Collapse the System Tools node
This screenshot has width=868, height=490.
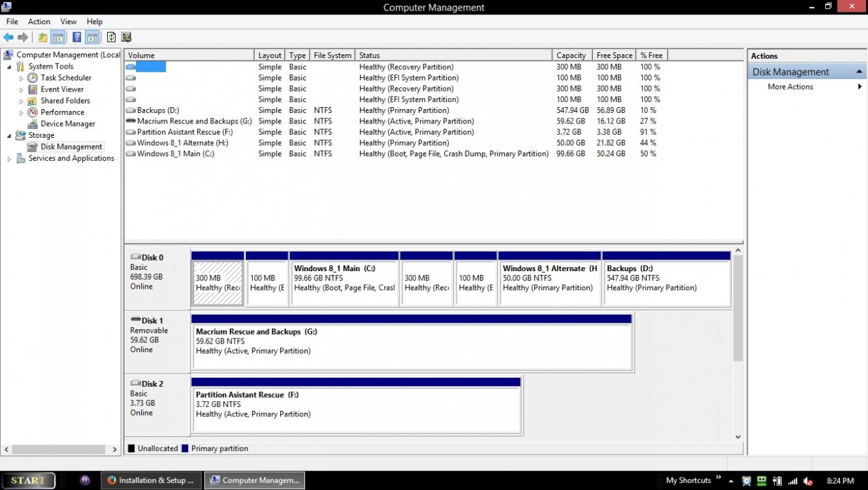click(x=9, y=67)
